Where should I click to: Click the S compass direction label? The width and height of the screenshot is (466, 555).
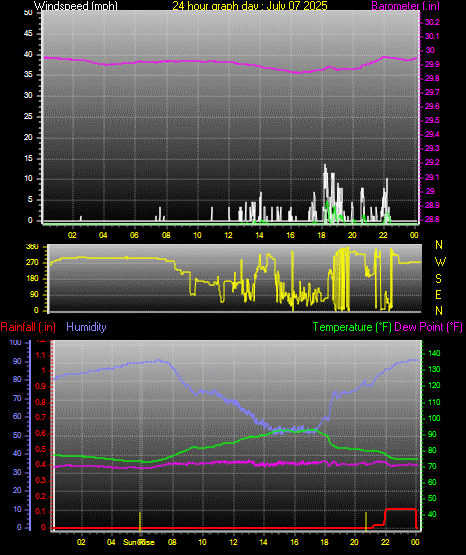pyautogui.click(x=439, y=279)
